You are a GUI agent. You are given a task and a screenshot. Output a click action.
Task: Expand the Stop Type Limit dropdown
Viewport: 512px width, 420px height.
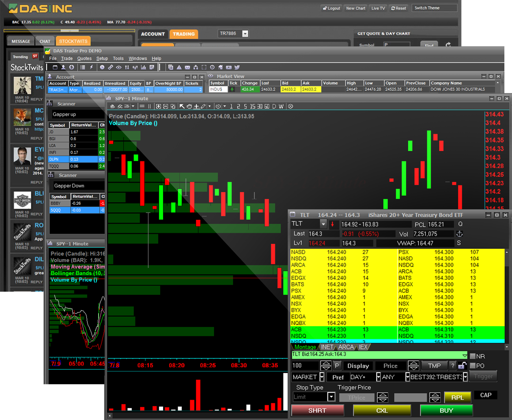pos(331,397)
